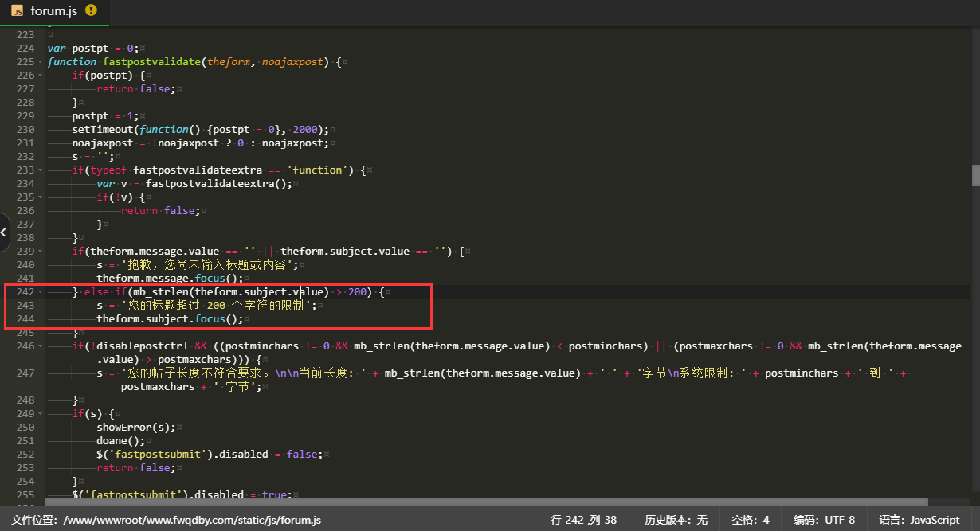Collapse the else-if block at line 242
This screenshot has height=531, width=980.
tap(41, 292)
